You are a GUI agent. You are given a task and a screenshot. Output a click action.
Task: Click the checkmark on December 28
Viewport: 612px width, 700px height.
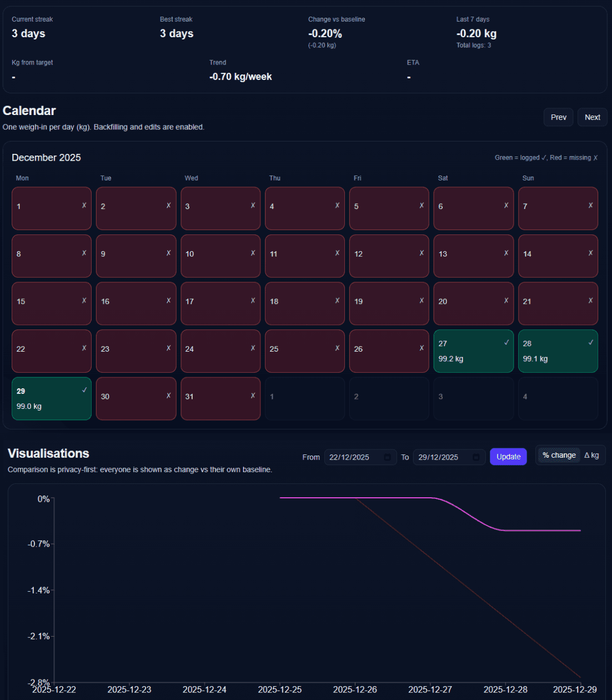pyautogui.click(x=591, y=343)
